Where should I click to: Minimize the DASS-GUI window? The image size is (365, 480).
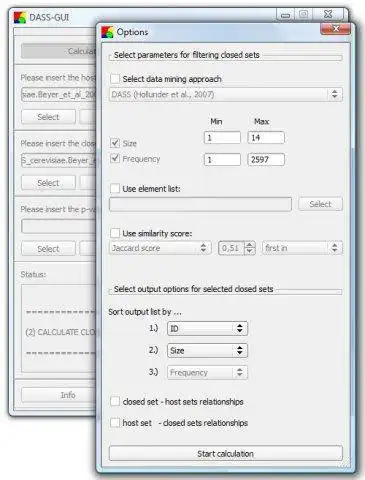click(286, 14)
